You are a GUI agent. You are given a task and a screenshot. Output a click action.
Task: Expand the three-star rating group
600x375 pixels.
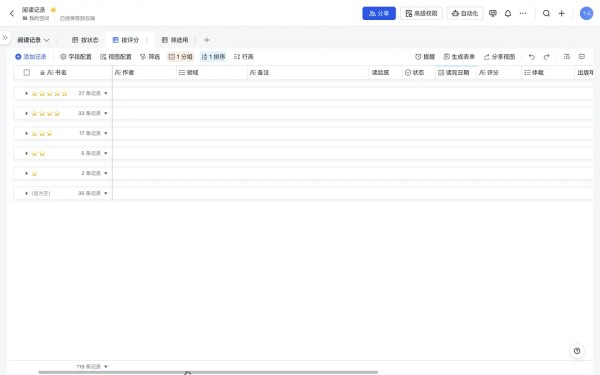pyautogui.click(x=26, y=133)
